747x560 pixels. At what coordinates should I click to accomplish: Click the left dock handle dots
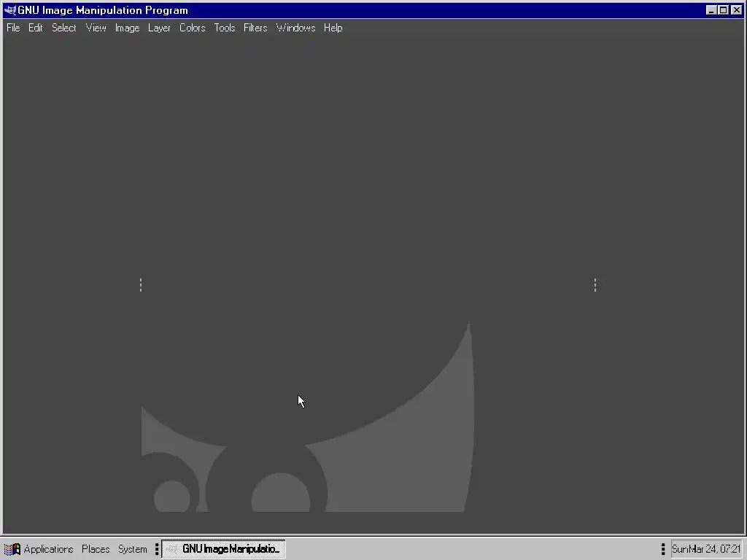click(x=141, y=285)
